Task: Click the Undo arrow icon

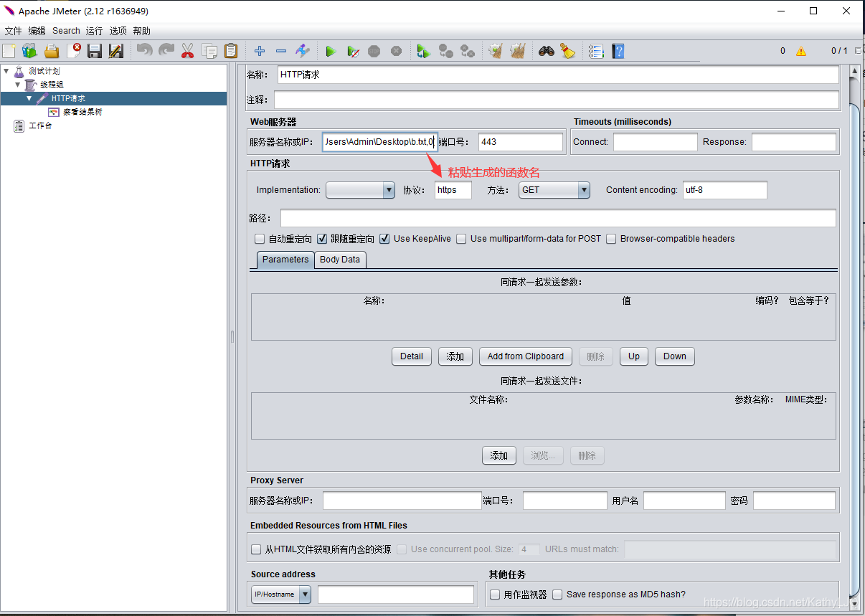Action: point(145,51)
